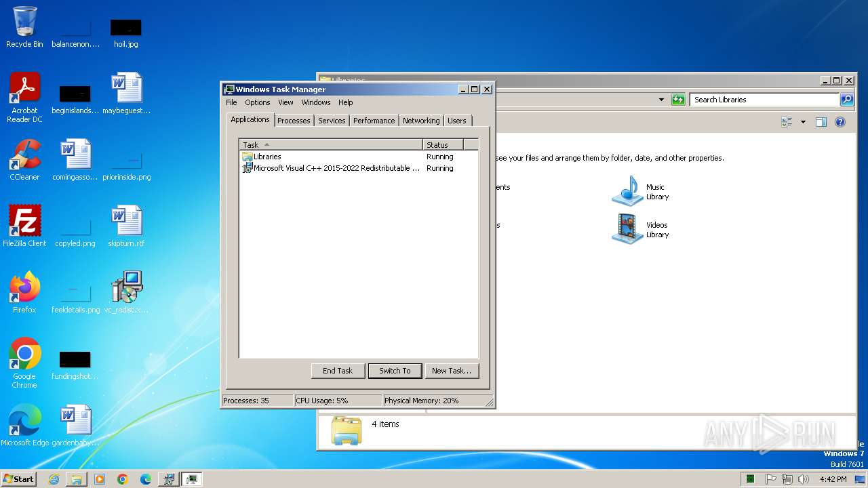Screen dimensions: 868x488
Task: Select the hoil.jpg desktop file
Action: 126,33
